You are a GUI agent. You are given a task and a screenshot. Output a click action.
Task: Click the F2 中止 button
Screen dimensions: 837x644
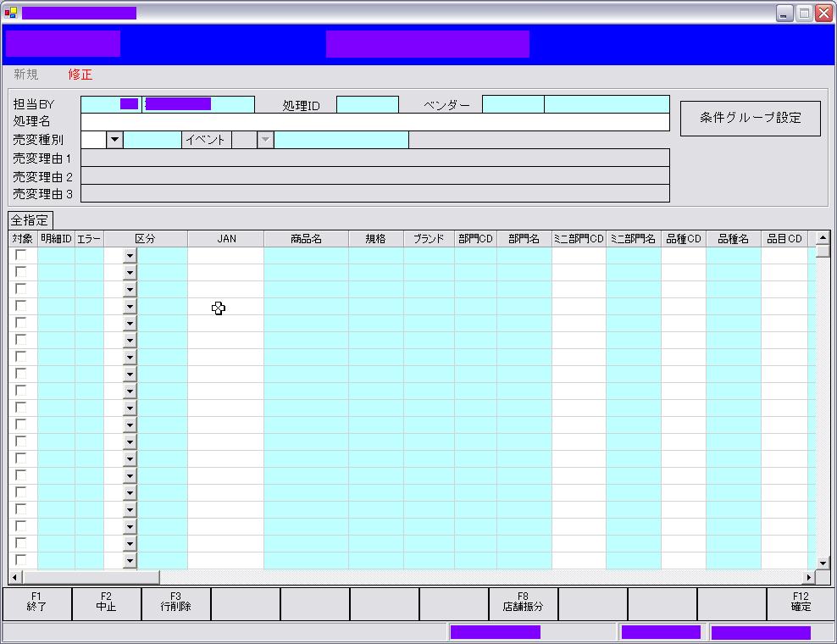(106, 603)
